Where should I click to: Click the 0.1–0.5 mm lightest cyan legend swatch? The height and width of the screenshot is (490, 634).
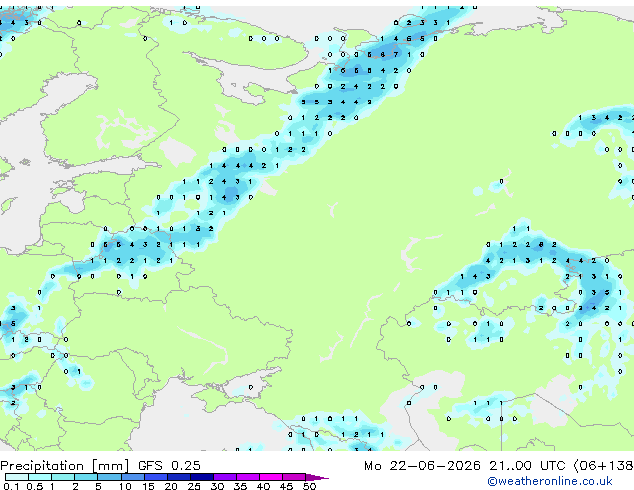(x=17, y=477)
